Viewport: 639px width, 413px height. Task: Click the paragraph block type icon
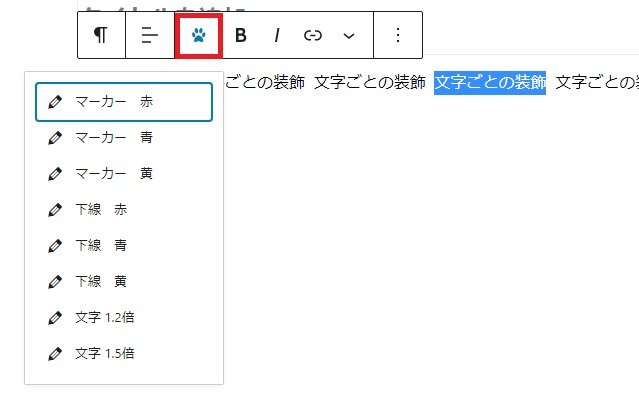[x=101, y=35]
